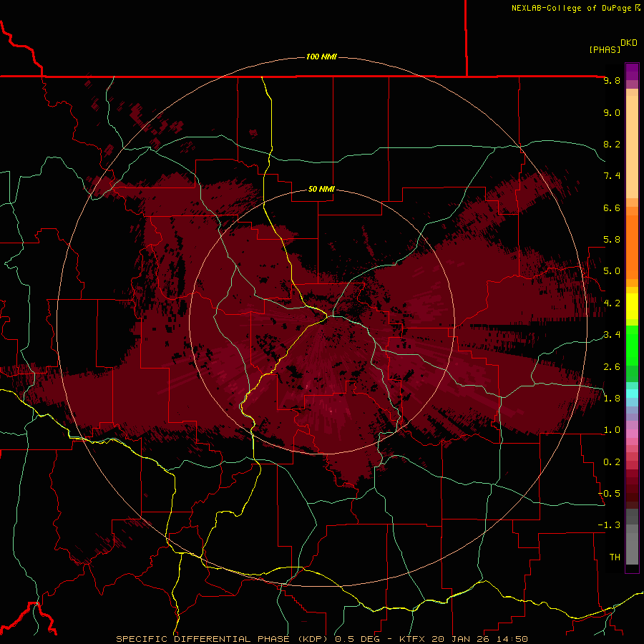Click the pale peach color bar segment
This screenshot has width=644, height=644.
pos(632,147)
